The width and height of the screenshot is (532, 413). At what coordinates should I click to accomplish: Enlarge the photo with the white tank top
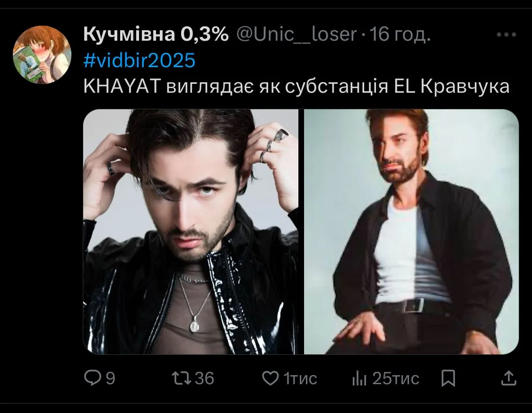411,232
